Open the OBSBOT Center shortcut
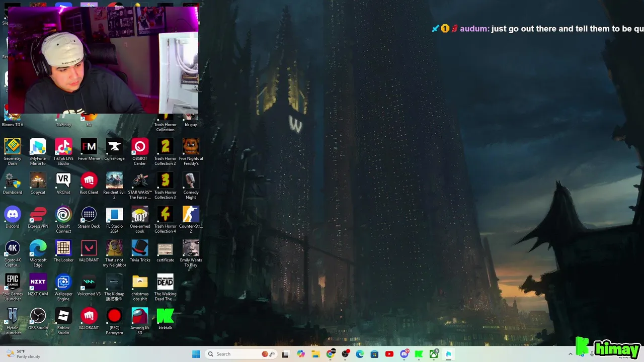644x362 pixels. 140,152
